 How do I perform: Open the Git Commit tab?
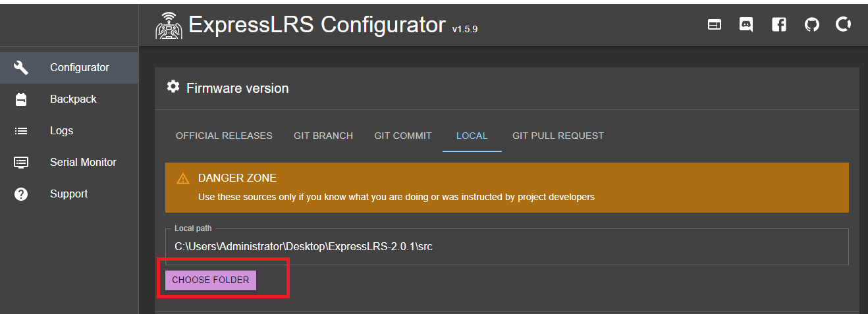coord(403,136)
